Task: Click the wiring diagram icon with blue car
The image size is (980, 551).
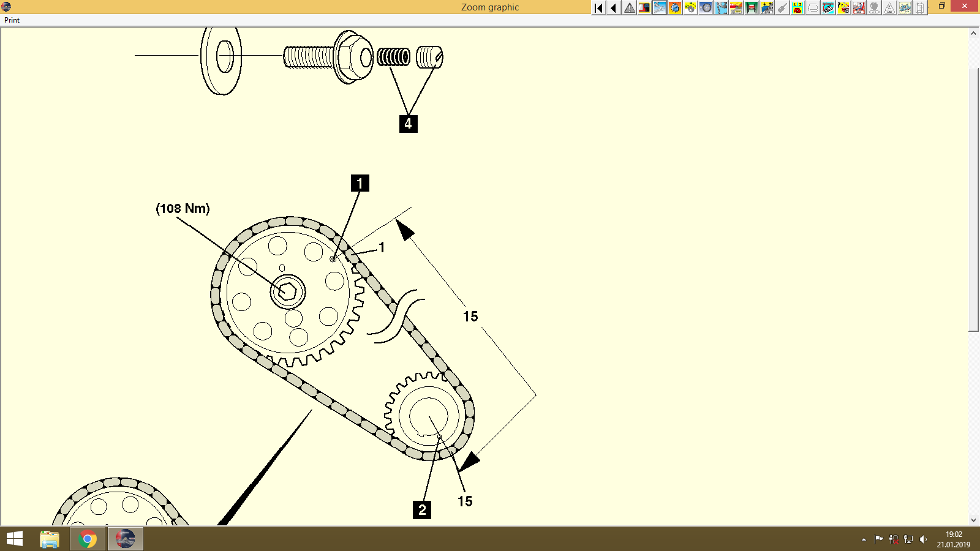Action: click(x=905, y=8)
